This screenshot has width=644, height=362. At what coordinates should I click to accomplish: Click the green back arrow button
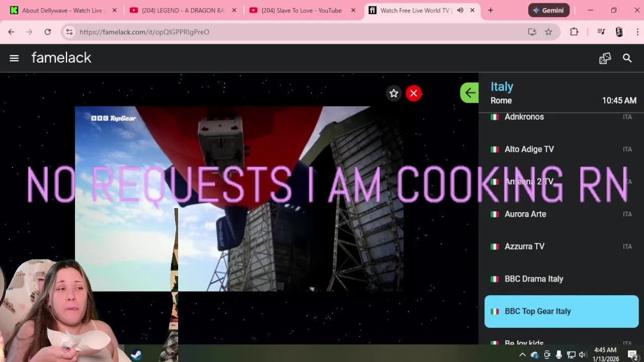(470, 93)
